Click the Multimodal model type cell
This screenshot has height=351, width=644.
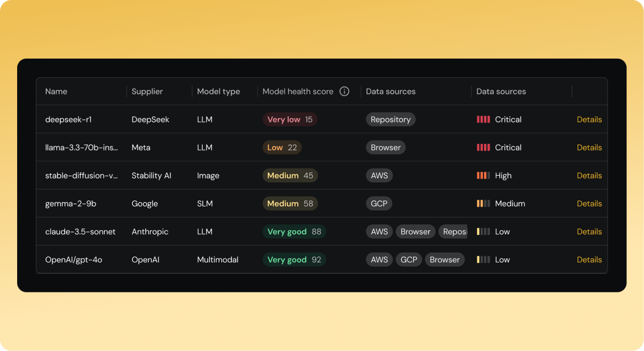218,260
